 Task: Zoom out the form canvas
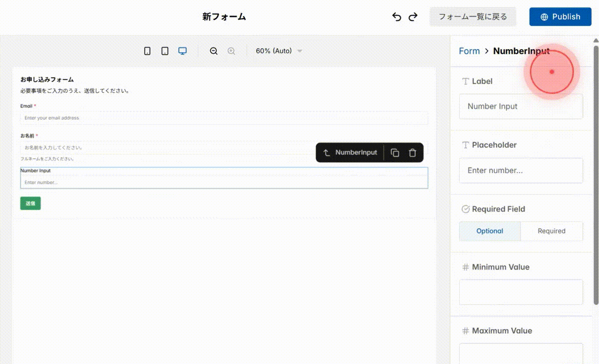pyautogui.click(x=213, y=51)
